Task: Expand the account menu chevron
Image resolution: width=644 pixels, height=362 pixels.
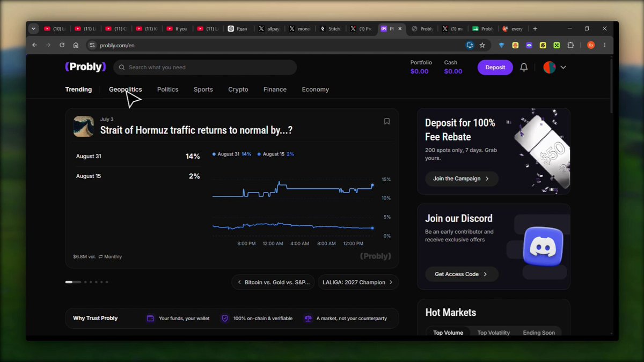Action: click(563, 68)
